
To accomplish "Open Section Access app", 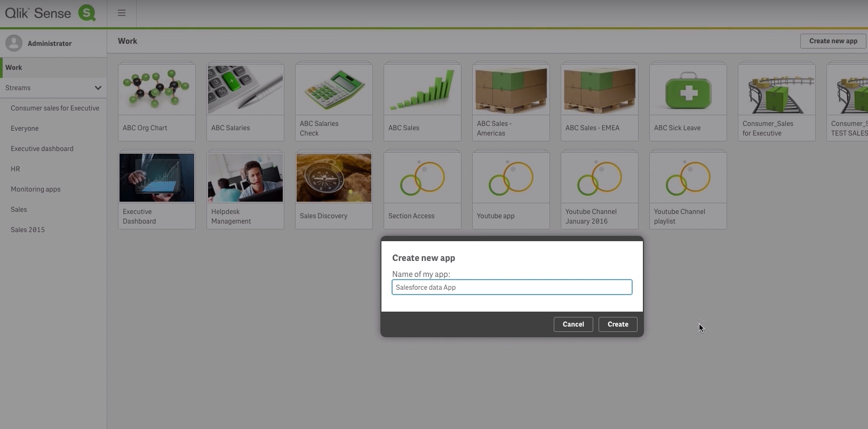I will pos(423,190).
